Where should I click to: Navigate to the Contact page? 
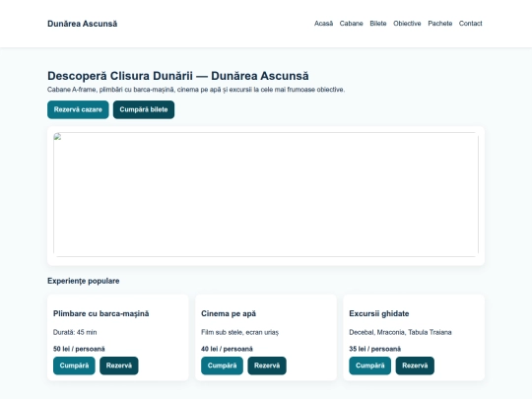tap(470, 24)
